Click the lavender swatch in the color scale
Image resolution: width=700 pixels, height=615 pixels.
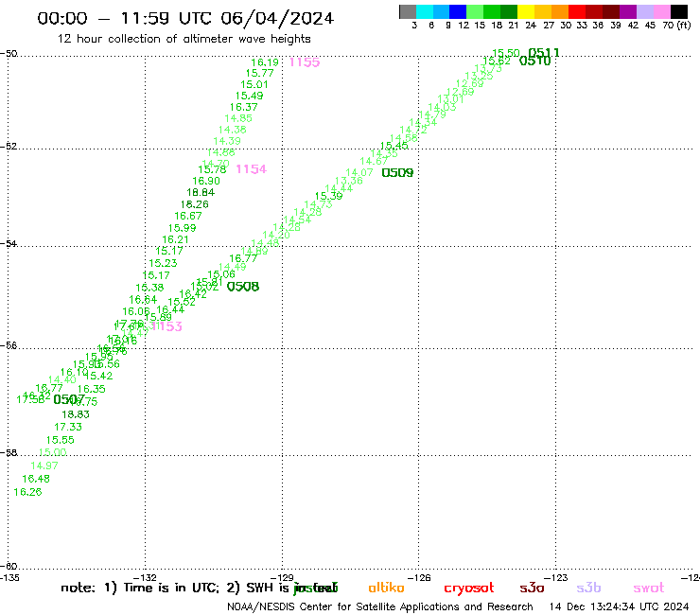click(x=644, y=11)
